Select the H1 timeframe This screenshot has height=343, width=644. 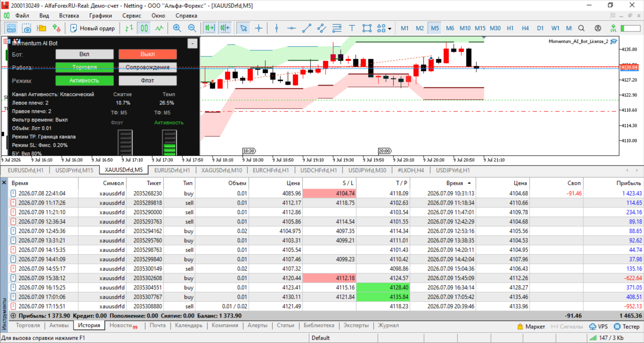(510, 28)
